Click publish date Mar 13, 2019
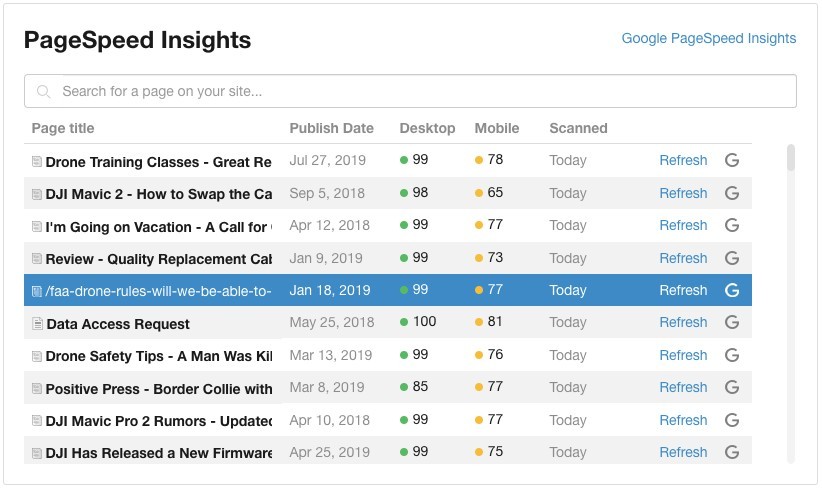This screenshot has width=822, height=488. [331, 355]
